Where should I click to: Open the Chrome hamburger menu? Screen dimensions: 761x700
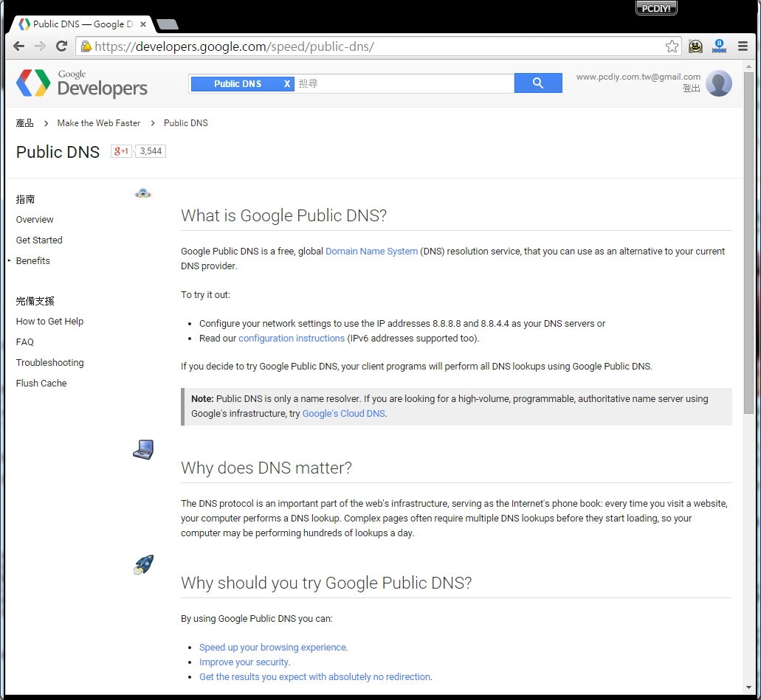pyautogui.click(x=743, y=46)
